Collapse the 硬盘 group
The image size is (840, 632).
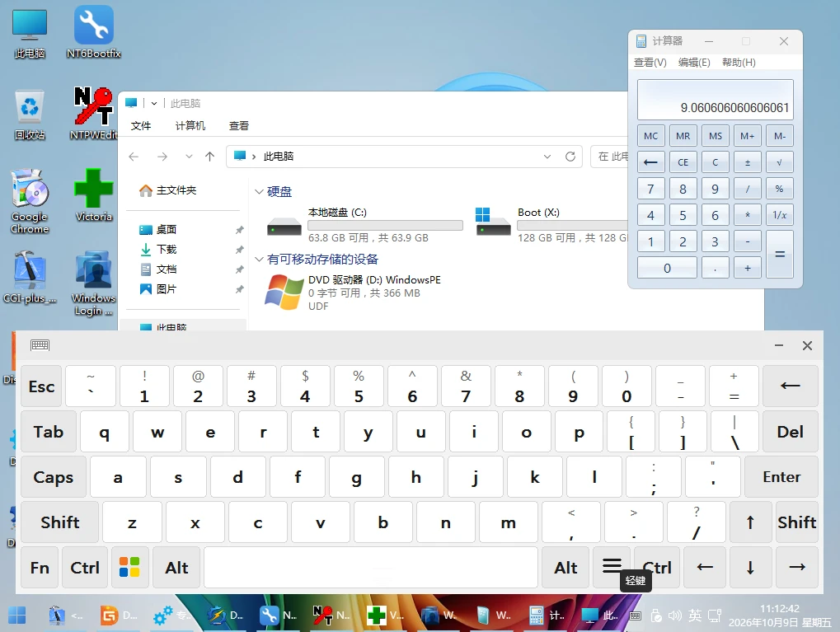click(x=259, y=192)
